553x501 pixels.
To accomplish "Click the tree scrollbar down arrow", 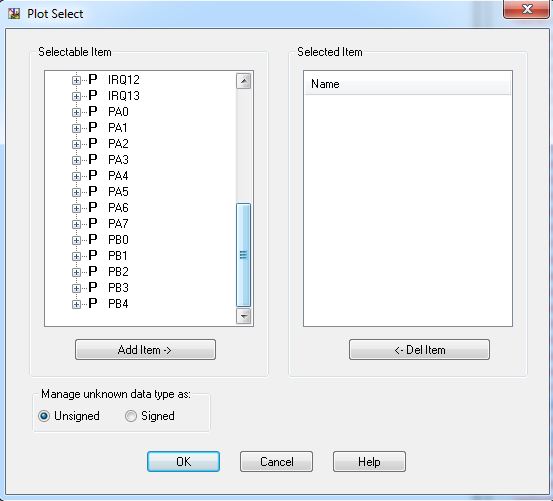I will coord(244,316).
